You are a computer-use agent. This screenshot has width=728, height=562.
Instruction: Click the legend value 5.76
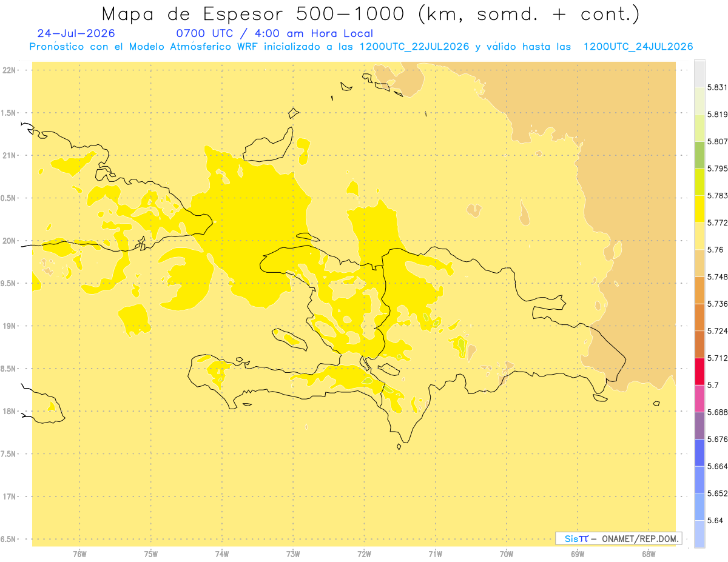point(715,250)
